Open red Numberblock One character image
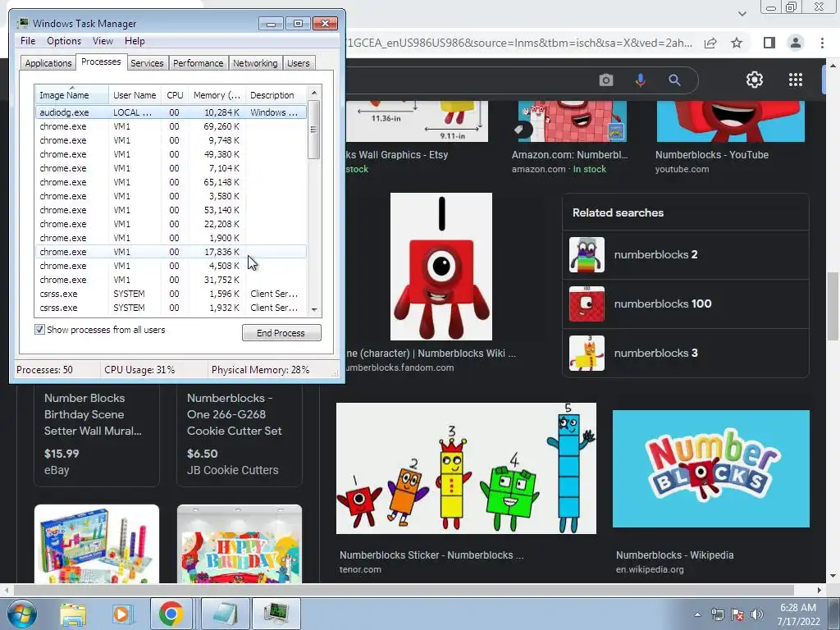The height and width of the screenshot is (630, 840). point(441,267)
